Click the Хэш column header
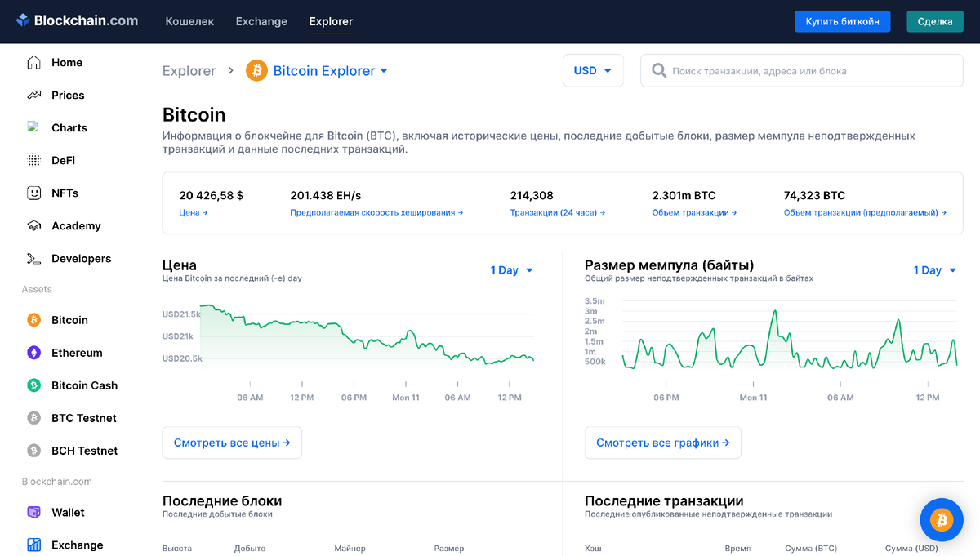Viewport: 980px width, 556px height. pos(593,549)
